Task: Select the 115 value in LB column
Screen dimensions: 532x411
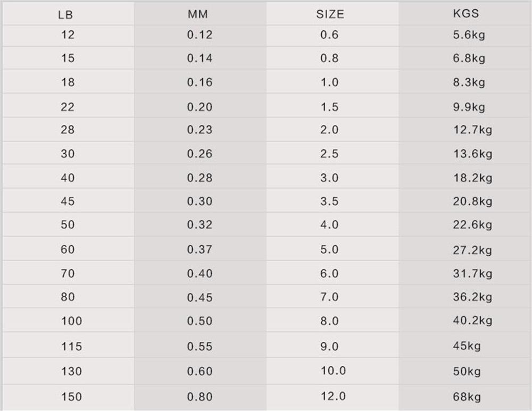Action: click(71, 347)
